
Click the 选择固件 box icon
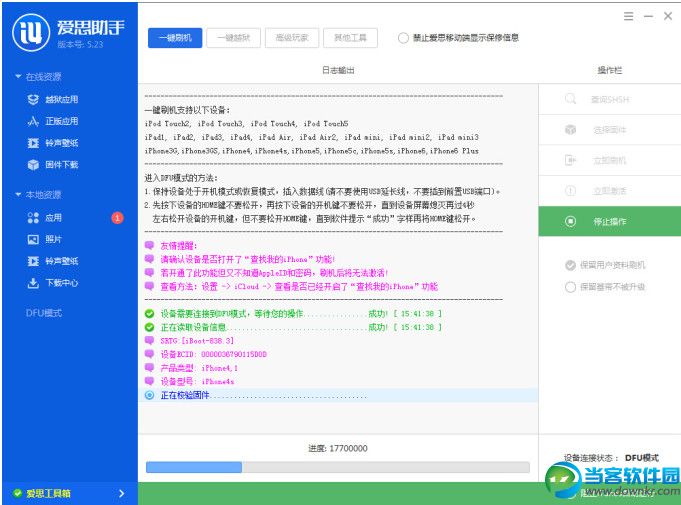[570, 129]
